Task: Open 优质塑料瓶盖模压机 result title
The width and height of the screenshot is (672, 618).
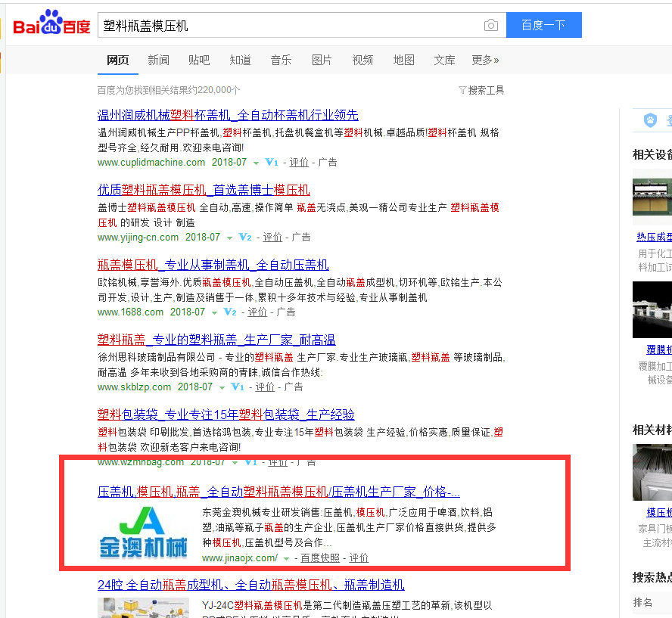Action: 204,190
